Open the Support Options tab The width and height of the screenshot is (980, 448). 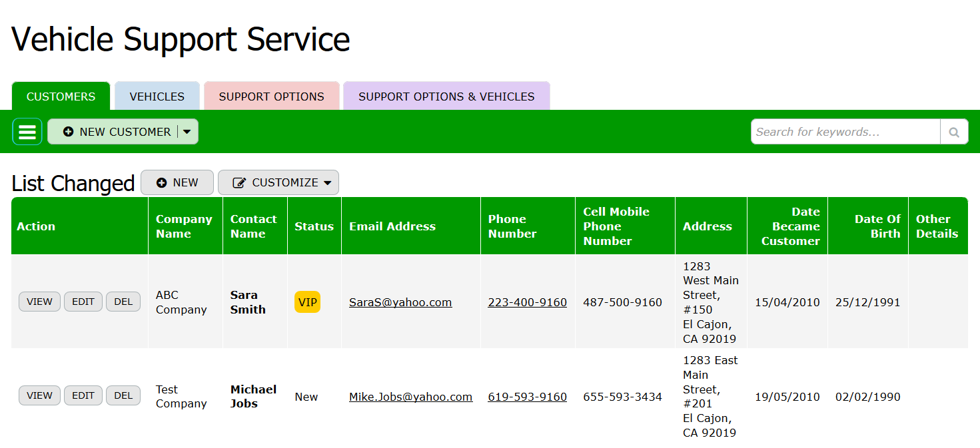(x=272, y=97)
